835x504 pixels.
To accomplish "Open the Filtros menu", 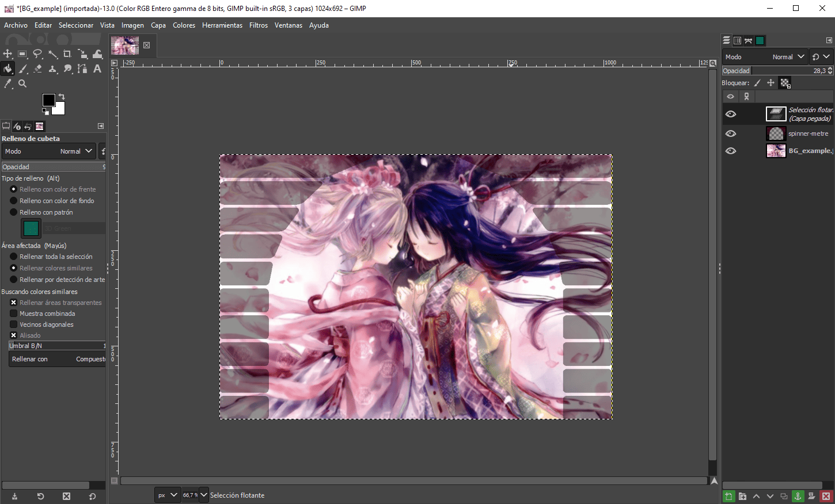I will [259, 25].
